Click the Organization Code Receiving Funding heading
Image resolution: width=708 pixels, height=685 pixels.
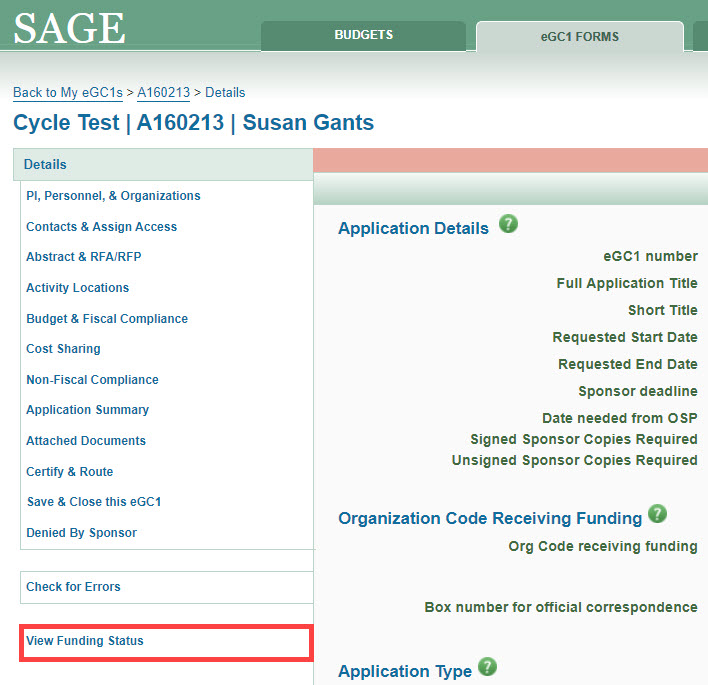490,518
